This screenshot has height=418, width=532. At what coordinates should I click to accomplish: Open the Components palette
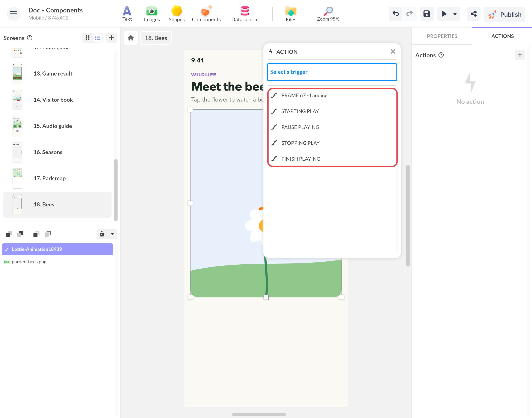tap(206, 14)
